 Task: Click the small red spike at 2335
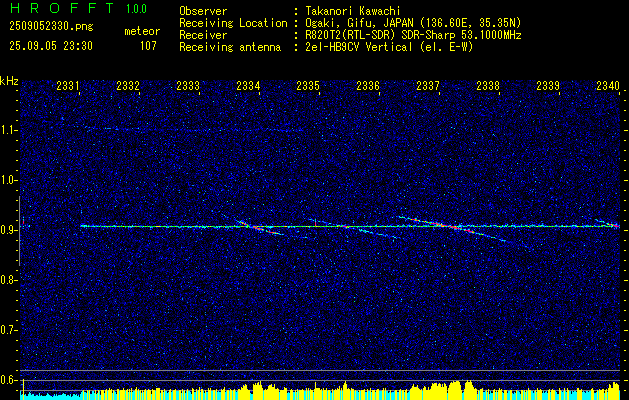(315, 223)
